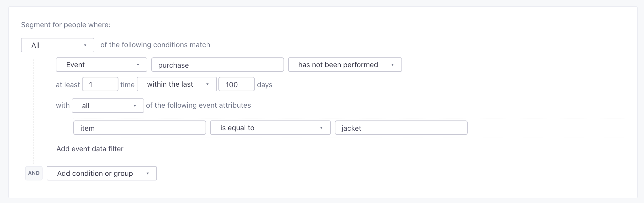
Task: Click the AND connector label
Action: [34, 173]
